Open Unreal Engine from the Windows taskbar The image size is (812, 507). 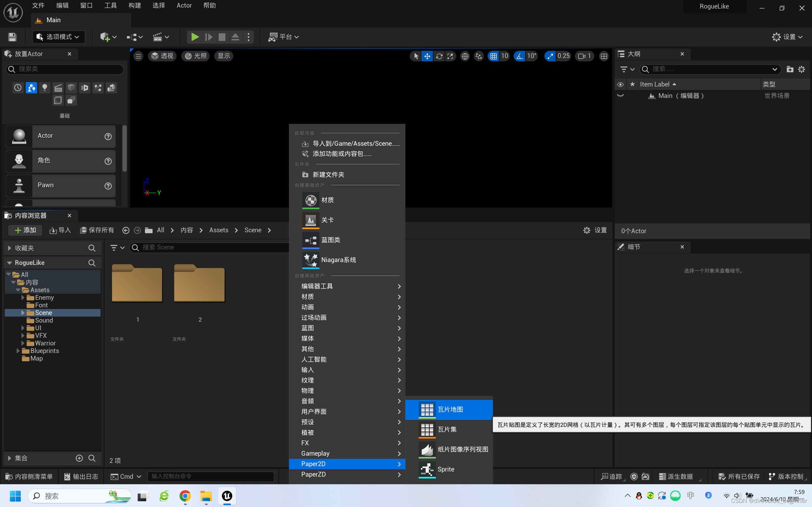(227, 496)
